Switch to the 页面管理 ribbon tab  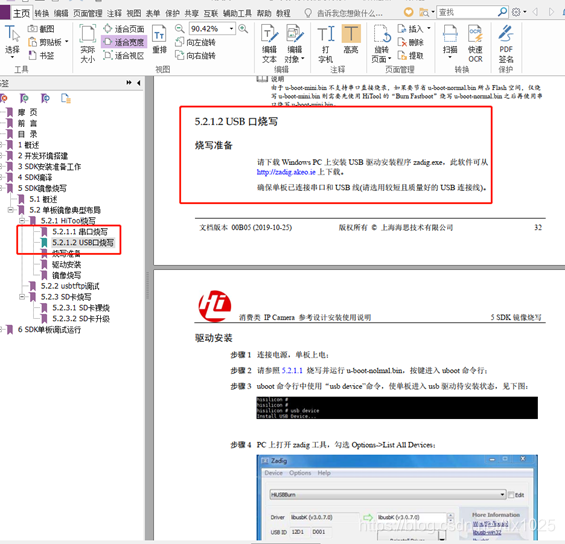pyautogui.click(x=88, y=13)
